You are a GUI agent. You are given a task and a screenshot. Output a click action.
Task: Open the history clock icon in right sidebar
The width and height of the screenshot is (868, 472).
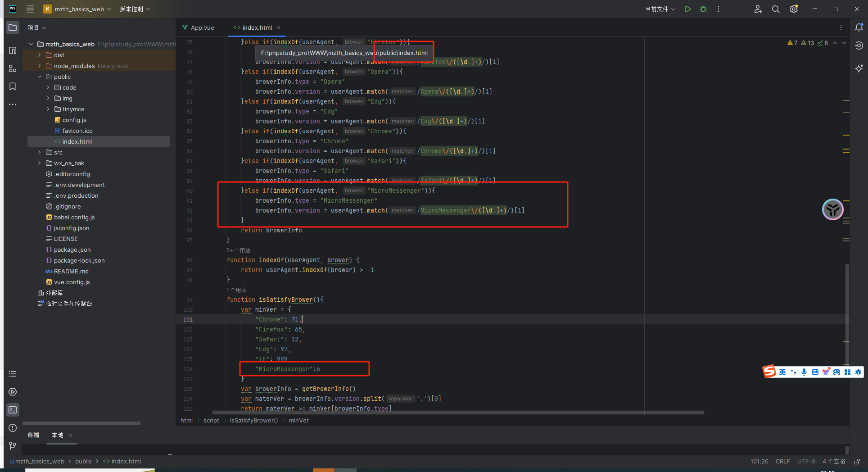[859, 45]
